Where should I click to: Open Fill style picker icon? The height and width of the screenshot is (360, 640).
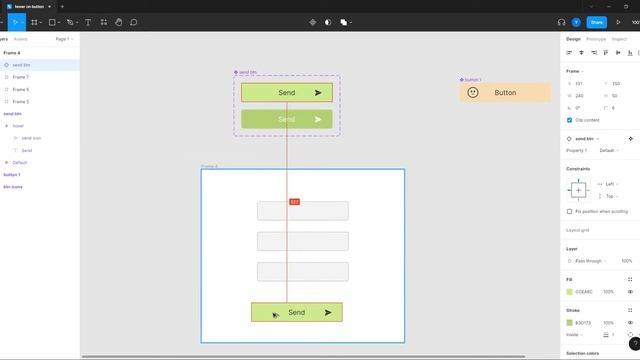(630, 280)
